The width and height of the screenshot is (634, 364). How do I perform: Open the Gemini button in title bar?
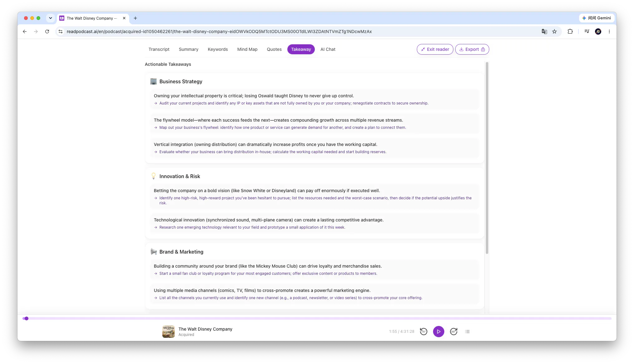pos(597,18)
